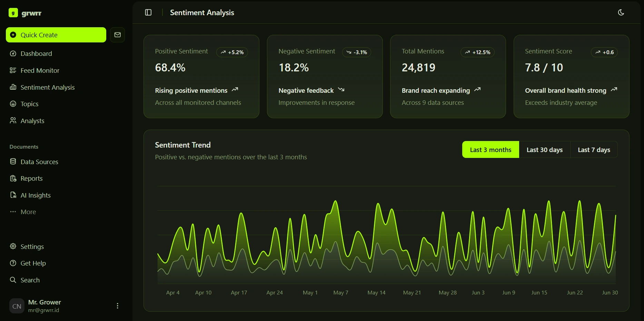Open Data Sources documents
Screen dimensions: 644x321
tap(39, 162)
